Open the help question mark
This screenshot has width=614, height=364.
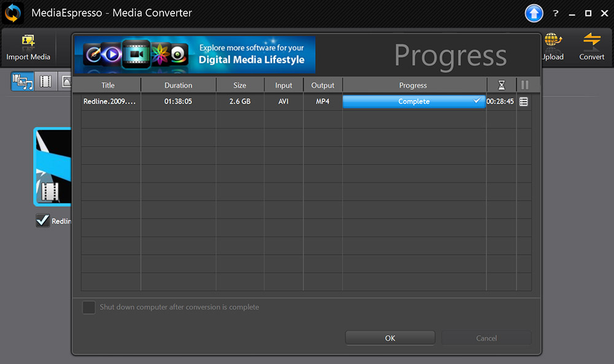pos(555,14)
